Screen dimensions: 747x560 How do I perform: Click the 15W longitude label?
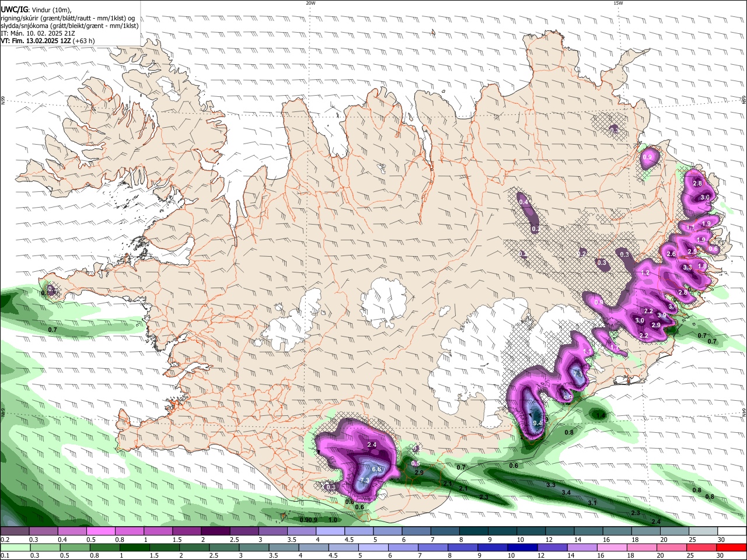click(618, 3)
